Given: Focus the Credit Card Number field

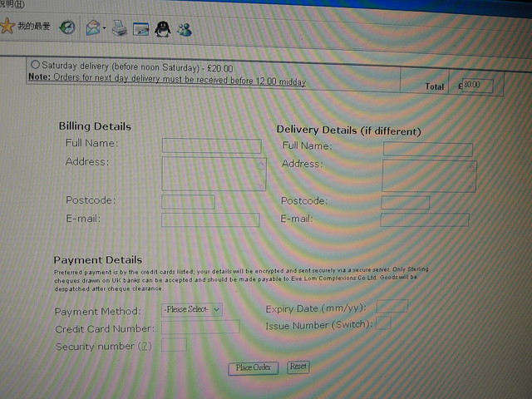Looking at the screenshot, I should [200, 327].
